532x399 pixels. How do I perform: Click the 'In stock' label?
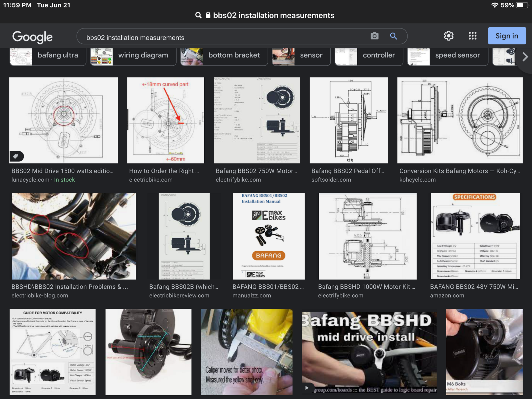tap(64, 180)
